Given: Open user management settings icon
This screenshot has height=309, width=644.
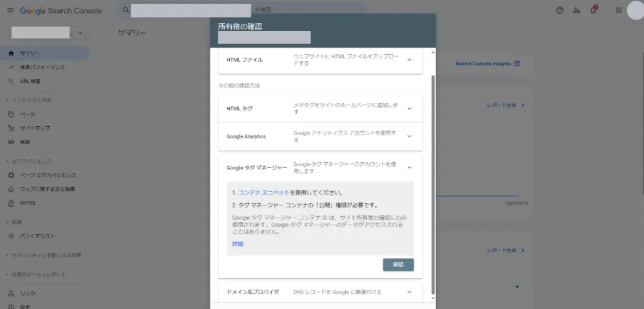Looking at the screenshot, I should 576,10.
